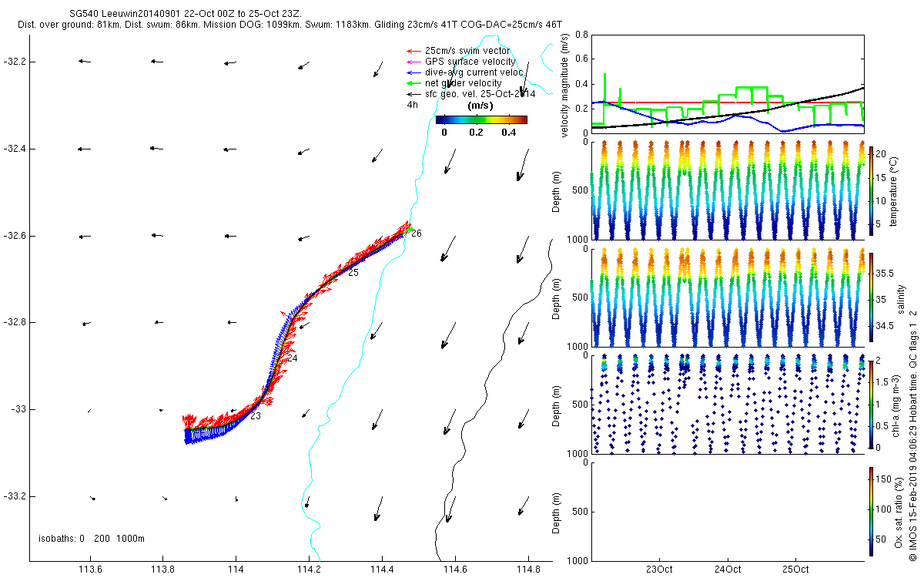The width and height of the screenshot is (924, 578).
Task: Click the '4h' label under the legend
Action: click(x=413, y=105)
